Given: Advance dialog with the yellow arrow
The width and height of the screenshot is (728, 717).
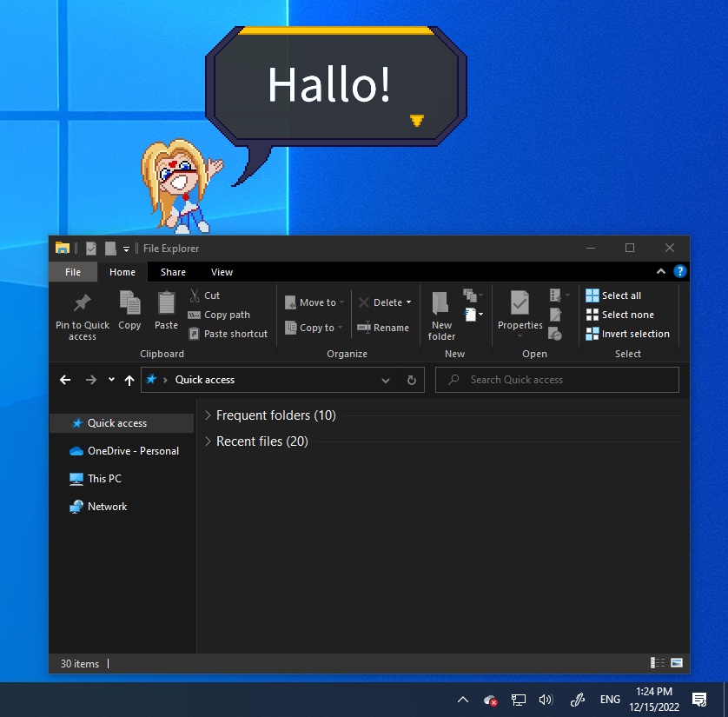Looking at the screenshot, I should [x=417, y=121].
